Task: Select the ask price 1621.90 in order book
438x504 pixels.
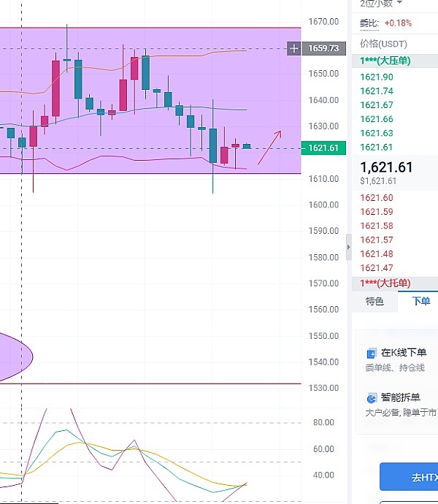Action: 377,77
